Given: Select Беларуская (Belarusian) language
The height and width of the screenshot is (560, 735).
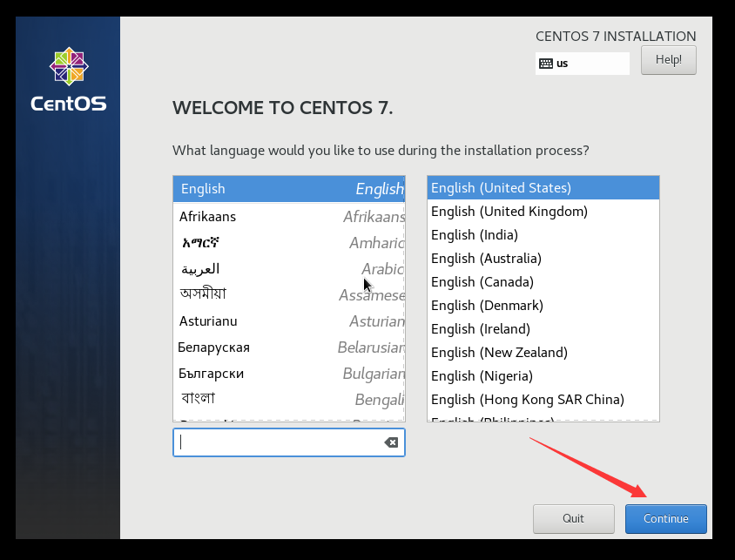Looking at the screenshot, I should (289, 347).
